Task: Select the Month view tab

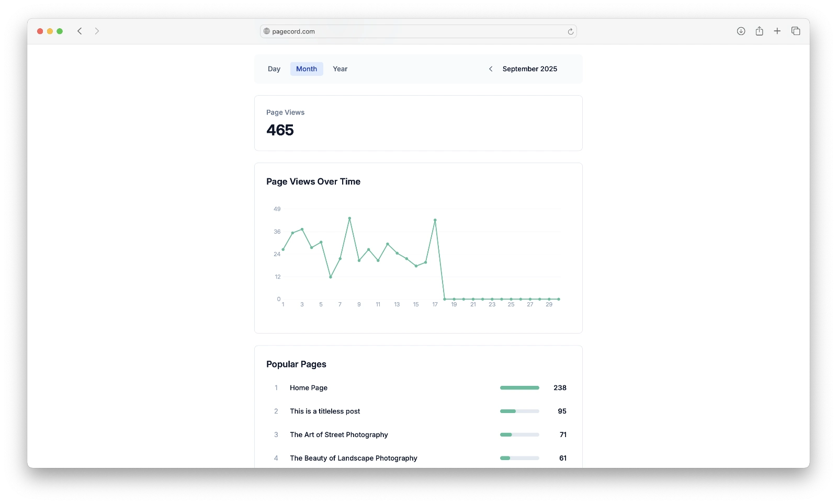Action: [x=307, y=69]
